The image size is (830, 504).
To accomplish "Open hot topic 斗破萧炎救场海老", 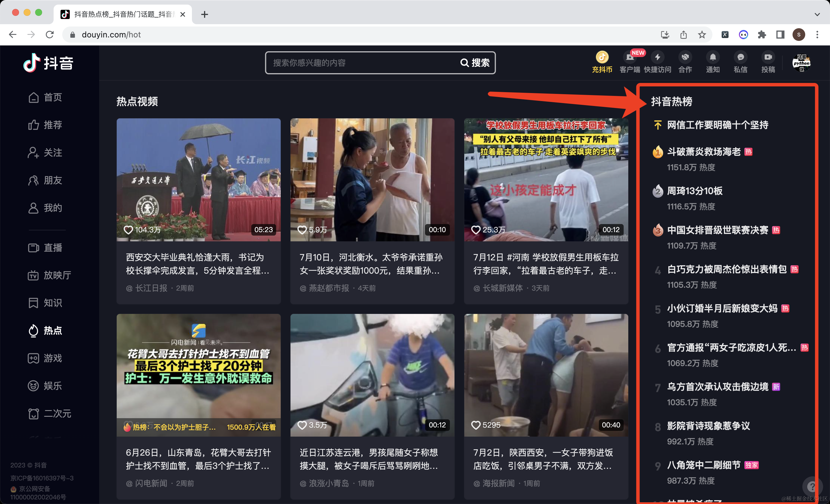I will click(704, 151).
